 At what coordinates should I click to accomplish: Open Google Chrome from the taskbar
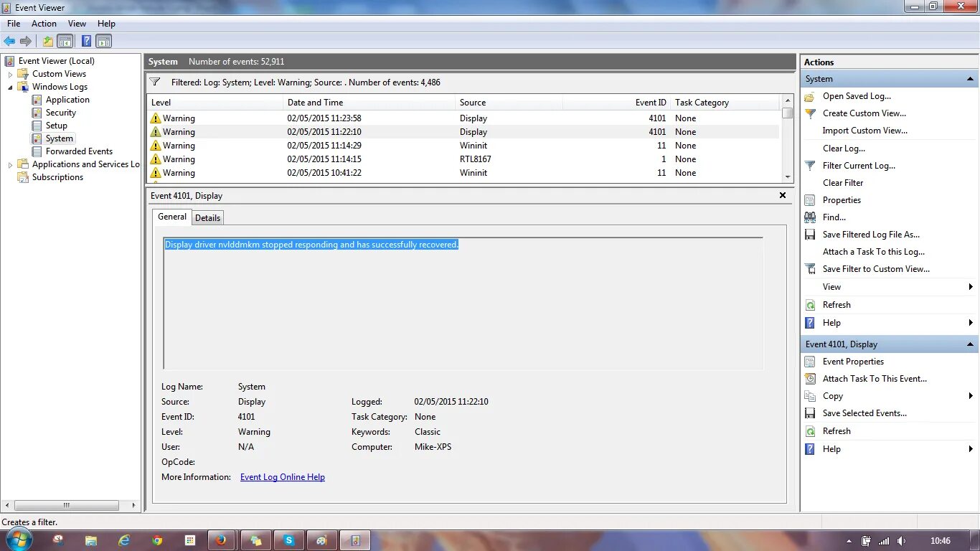tap(157, 540)
